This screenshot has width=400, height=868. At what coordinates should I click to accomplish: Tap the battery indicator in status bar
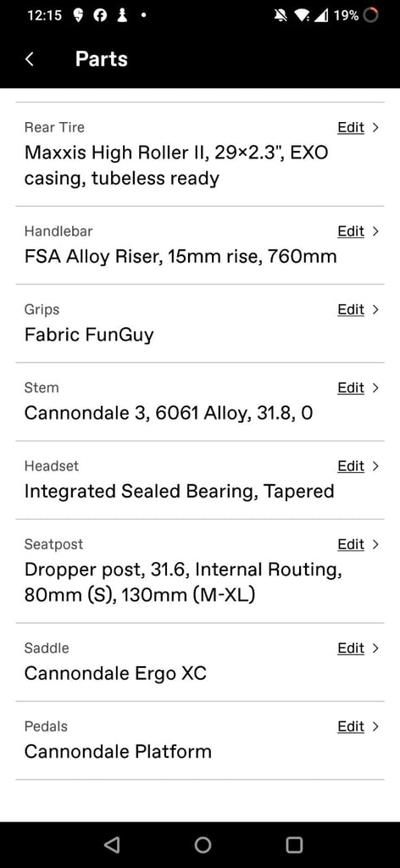(x=370, y=15)
